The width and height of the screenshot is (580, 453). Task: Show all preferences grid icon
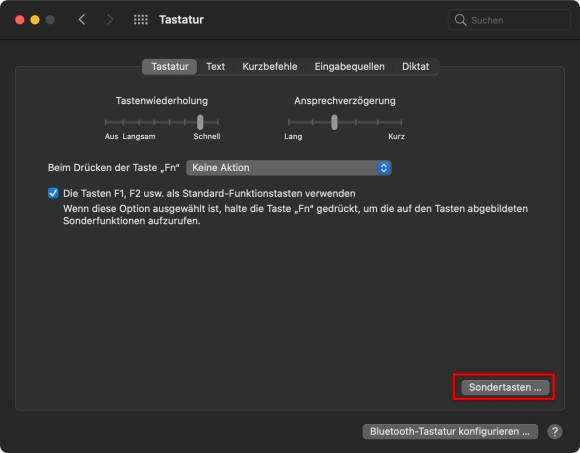141,20
